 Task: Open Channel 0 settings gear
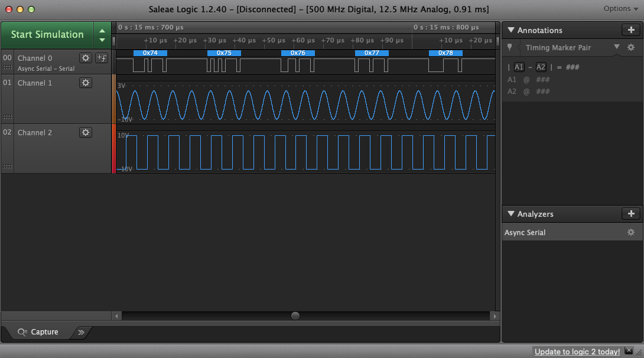(x=86, y=57)
